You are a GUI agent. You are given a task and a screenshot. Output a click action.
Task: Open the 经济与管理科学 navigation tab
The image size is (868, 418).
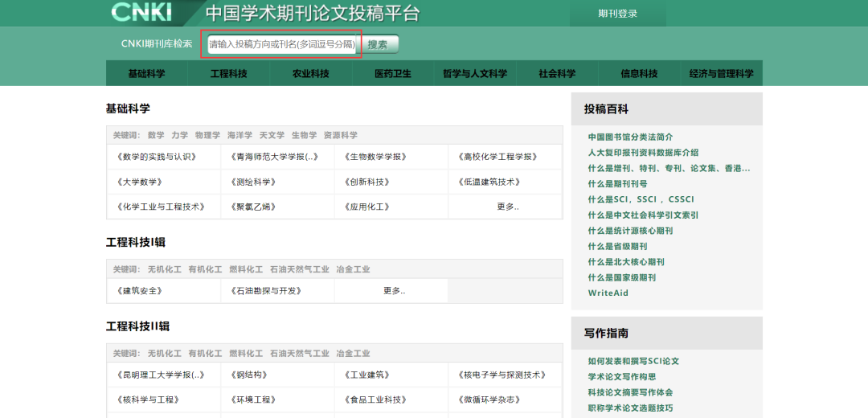721,74
